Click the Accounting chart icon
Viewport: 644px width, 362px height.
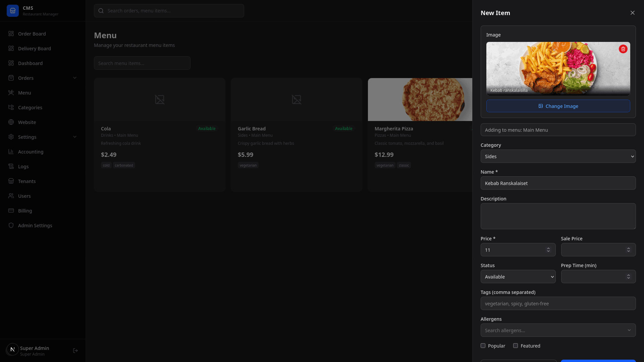click(11, 152)
